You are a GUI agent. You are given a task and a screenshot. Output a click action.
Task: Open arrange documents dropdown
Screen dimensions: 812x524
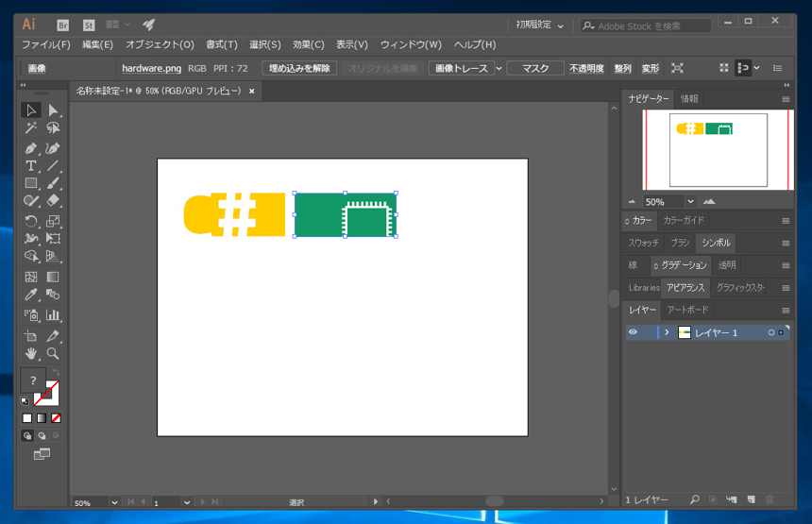(x=118, y=25)
